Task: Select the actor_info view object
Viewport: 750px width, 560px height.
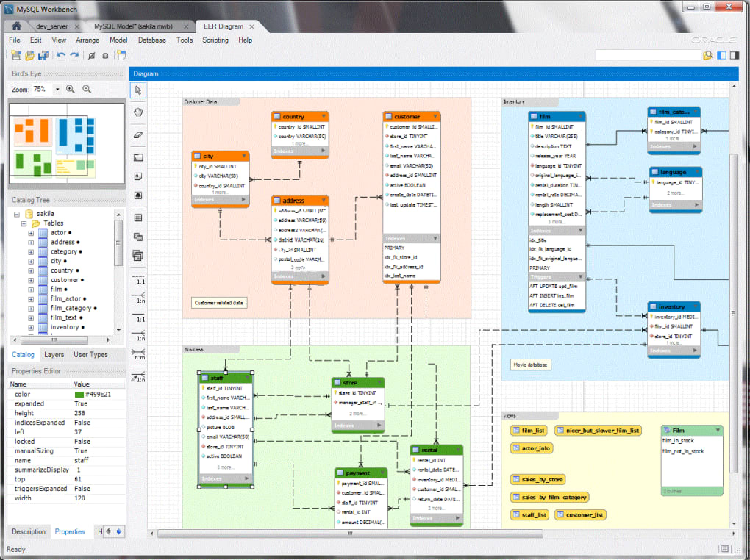Action: [532, 448]
